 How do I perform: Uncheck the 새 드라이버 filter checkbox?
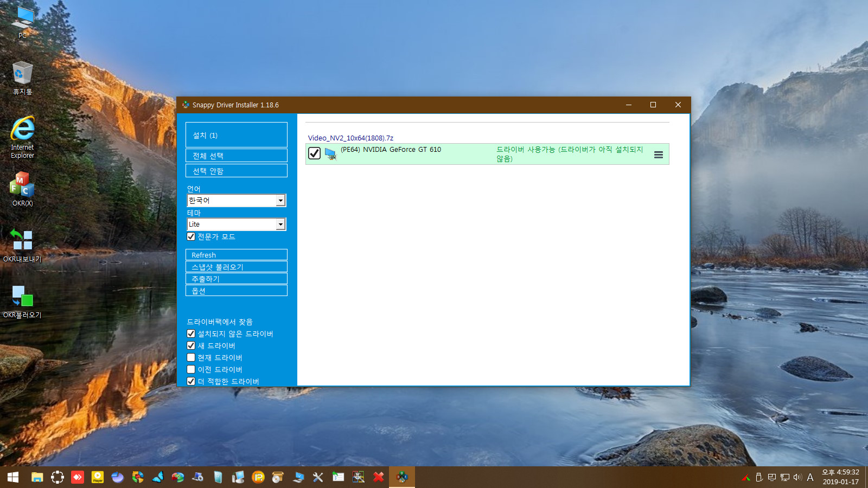coord(191,345)
